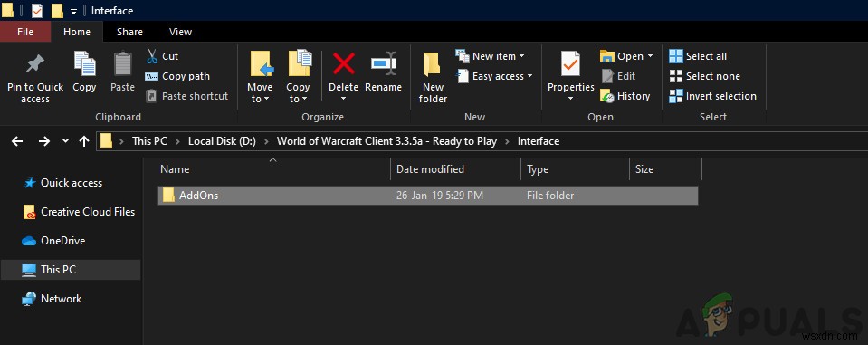868x345 pixels.
Task: Click the File folder type cell
Action: pos(550,196)
